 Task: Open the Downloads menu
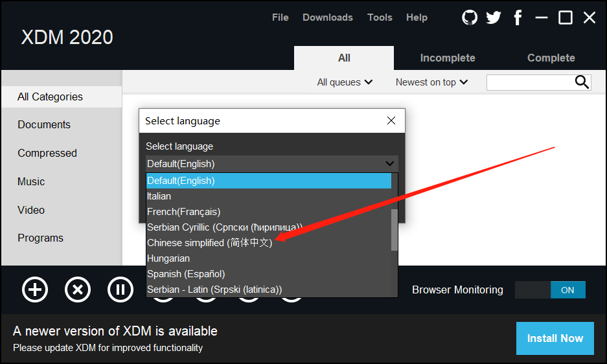coord(328,17)
